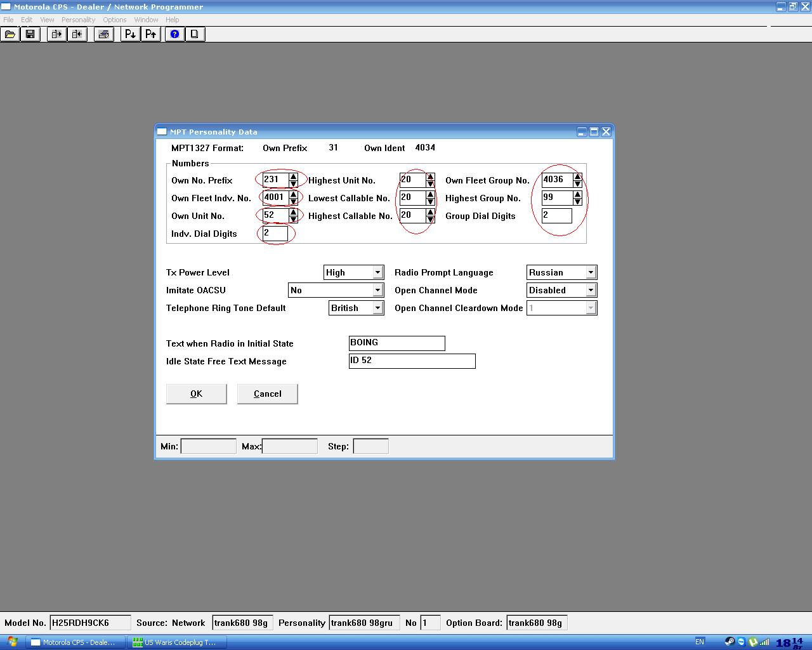This screenshot has width=812, height=650.
Task: Expand the Radio Prompt Language dropdown
Action: [591, 272]
